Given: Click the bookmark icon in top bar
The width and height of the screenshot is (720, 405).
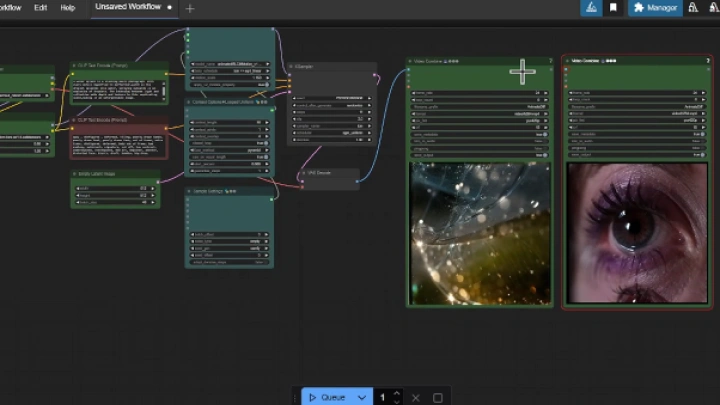Looking at the screenshot, I should [613, 8].
